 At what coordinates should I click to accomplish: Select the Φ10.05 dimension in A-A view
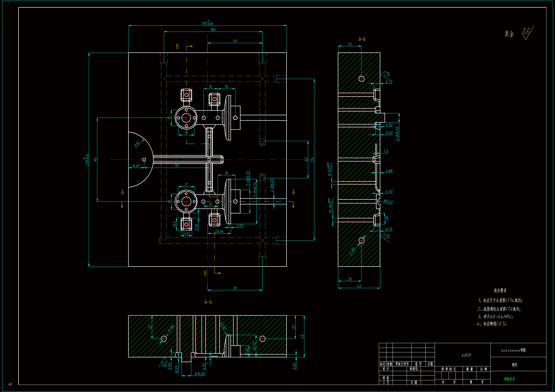pos(200,374)
